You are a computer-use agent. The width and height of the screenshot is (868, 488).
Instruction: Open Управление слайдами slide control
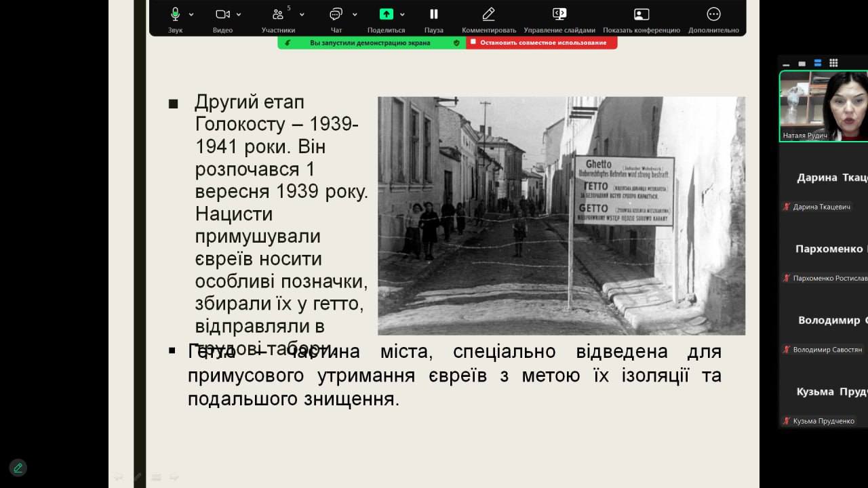coord(559,14)
